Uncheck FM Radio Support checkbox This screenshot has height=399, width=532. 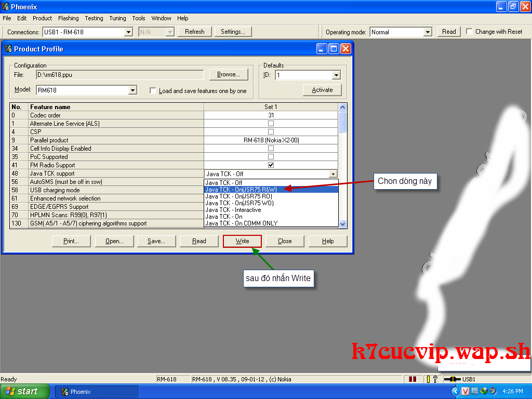click(271, 165)
